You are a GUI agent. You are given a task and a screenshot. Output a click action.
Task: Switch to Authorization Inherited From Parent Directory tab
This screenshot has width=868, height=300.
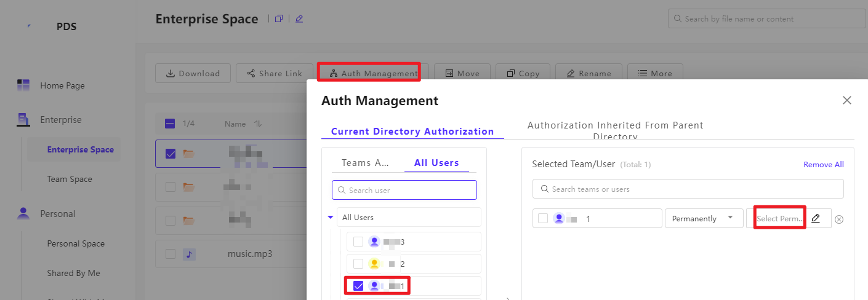point(616,130)
